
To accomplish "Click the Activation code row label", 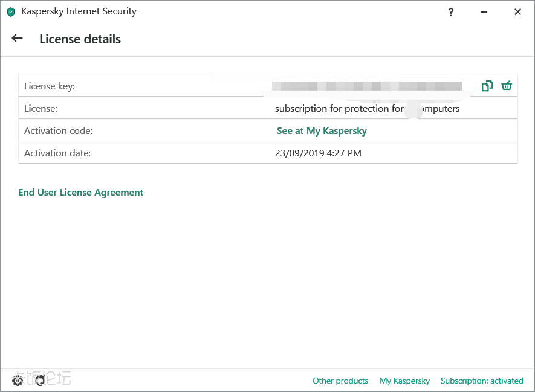I will pyautogui.click(x=59, y=131).
